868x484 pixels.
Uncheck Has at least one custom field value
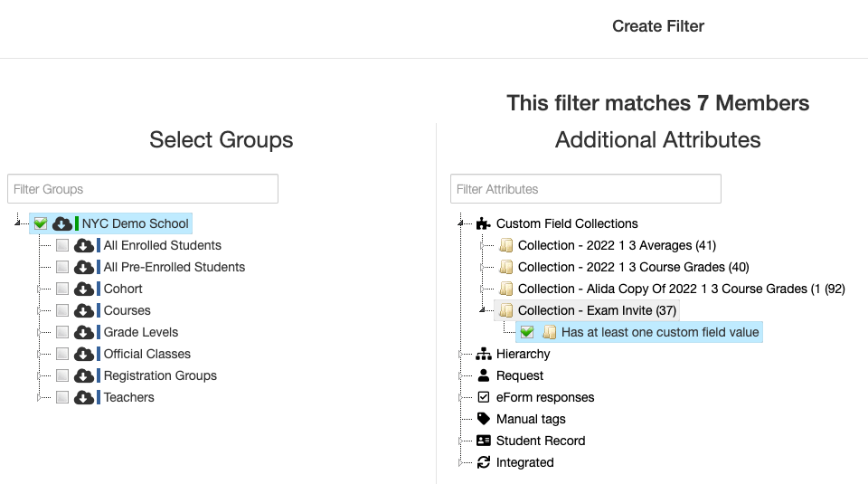[x=527, y=332]
